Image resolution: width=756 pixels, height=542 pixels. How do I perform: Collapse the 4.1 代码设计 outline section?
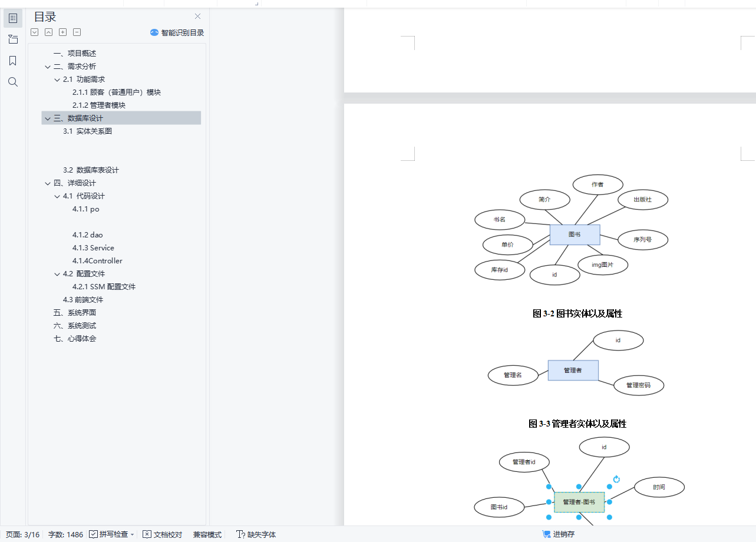(x=57, y=196)
